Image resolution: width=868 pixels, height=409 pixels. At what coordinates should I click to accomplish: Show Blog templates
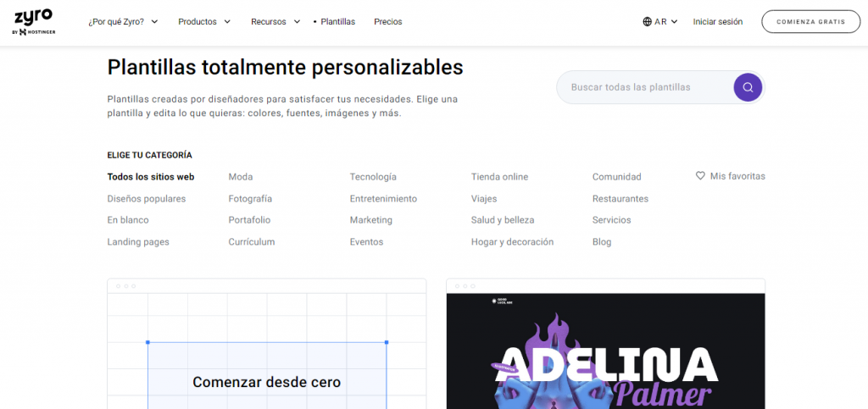point(602,241)
